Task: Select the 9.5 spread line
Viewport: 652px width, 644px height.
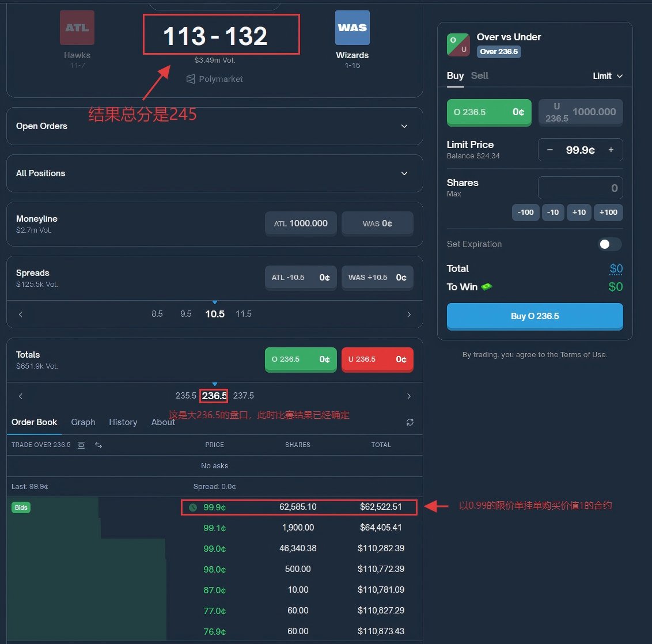Action: (186, 314)
